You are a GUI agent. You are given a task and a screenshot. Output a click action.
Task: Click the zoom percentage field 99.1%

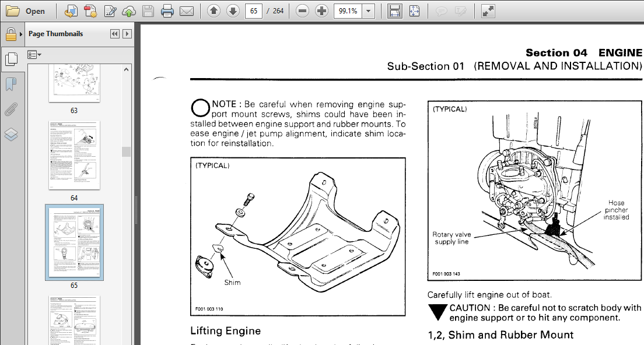click(348, 11)
